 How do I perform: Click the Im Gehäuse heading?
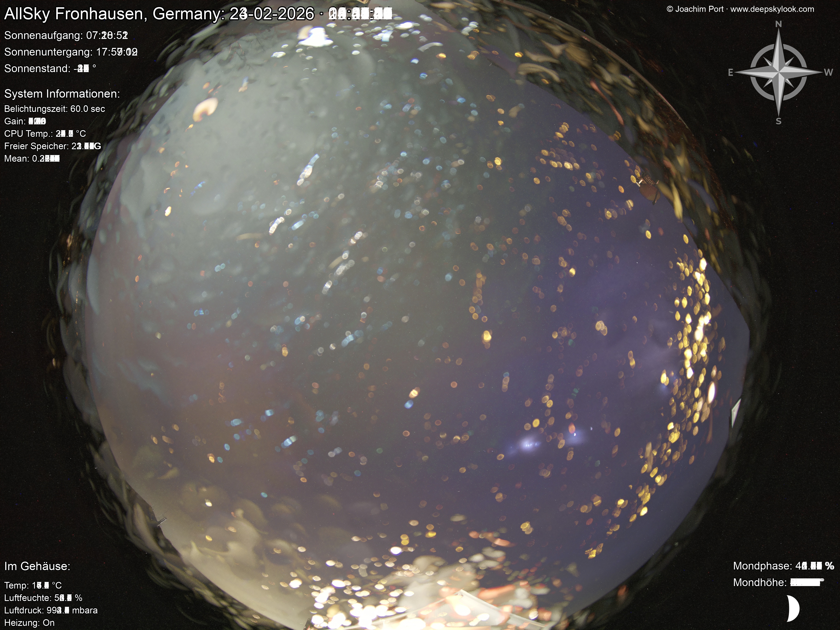37,566
